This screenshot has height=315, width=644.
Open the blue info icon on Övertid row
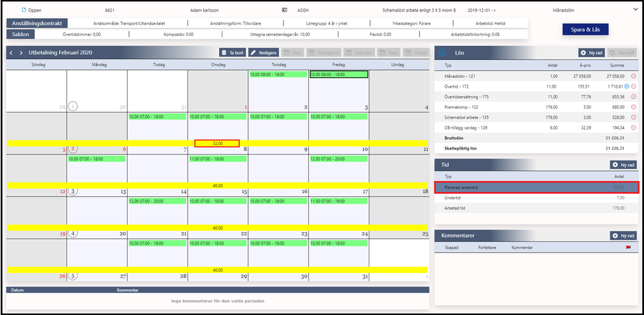coord(627,86)
